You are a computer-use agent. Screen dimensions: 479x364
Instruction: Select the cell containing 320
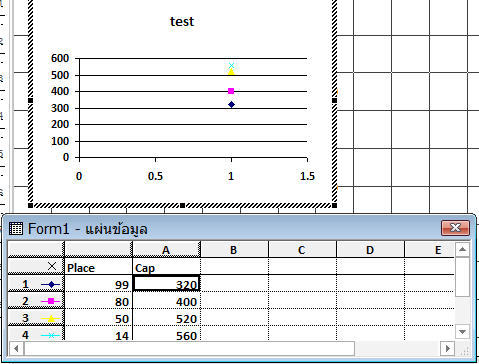tap(166, 284)
